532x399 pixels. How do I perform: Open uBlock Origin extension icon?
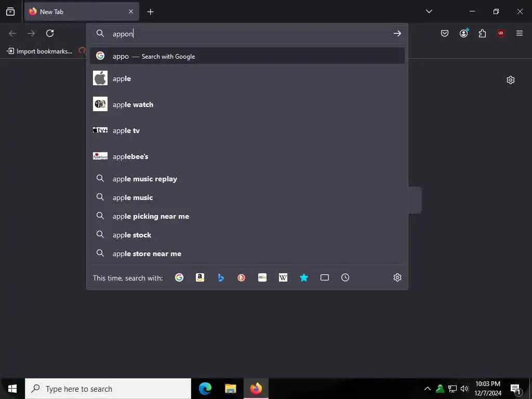tap(501, 33)
